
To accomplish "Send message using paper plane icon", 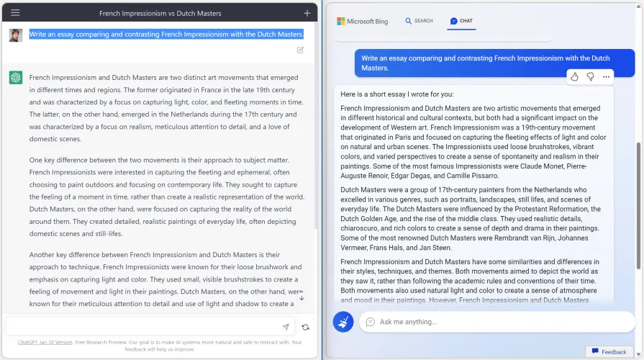I will tap(286, 327).
